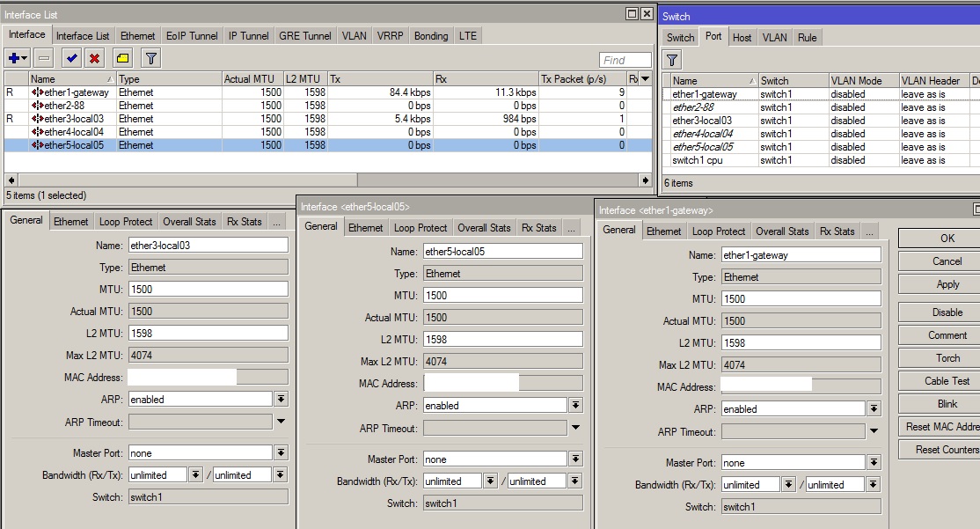This screenshot has width=980, height=529.
Task: Open the Switch tab in the Switch window
Action: (x=680, y=38)
